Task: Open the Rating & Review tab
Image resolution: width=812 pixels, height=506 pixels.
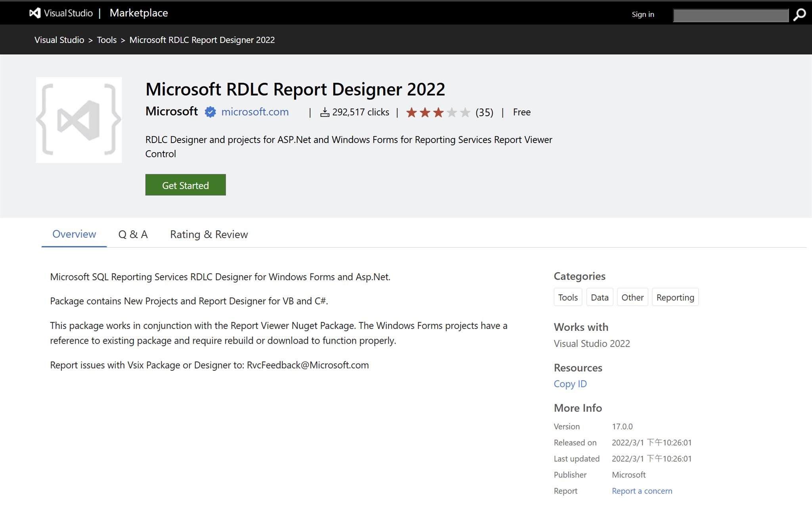Action: pos(209,235)
